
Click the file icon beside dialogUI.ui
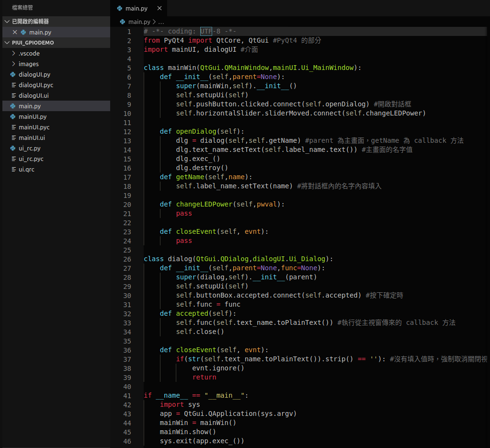coord(13,96)
